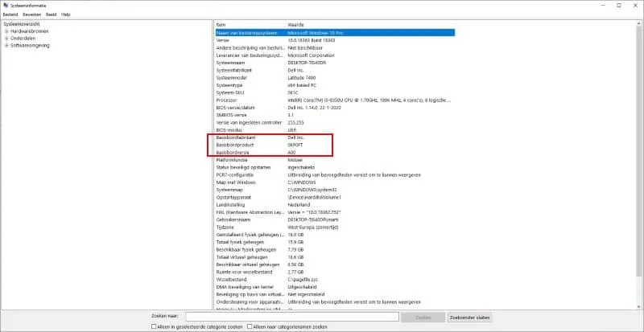The height and width of the screenshot is (332, 644).
Task: Click the 'Zoeken naar' text field
Action: click(291, 318)
